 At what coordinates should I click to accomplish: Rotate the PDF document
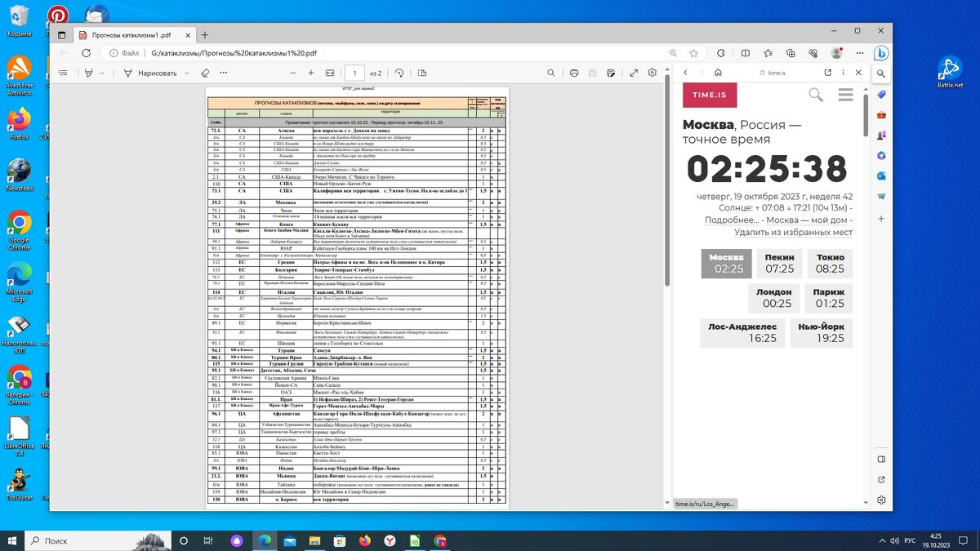tap(399, 73)
